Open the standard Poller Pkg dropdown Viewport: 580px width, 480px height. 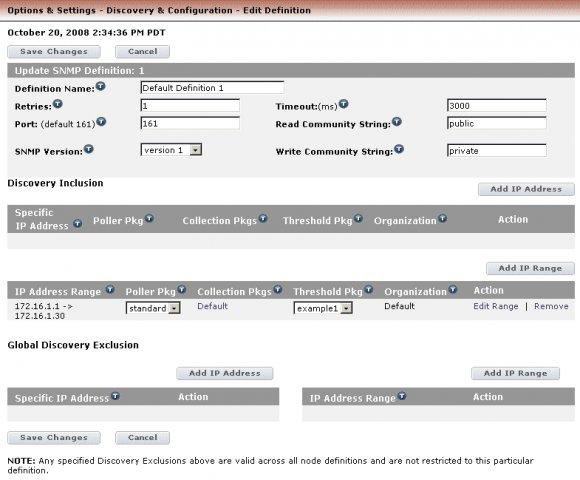(153, 308)
